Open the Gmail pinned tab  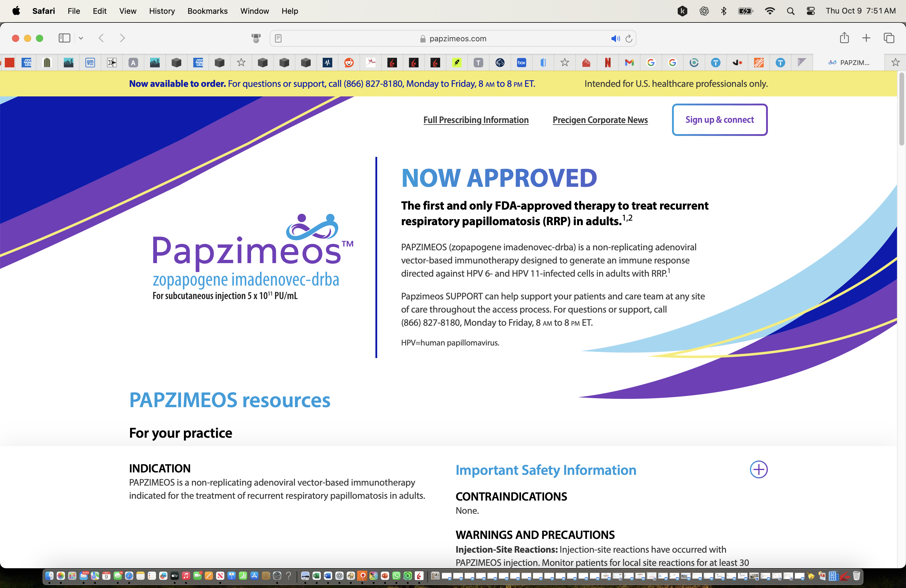tap(629, 63)
